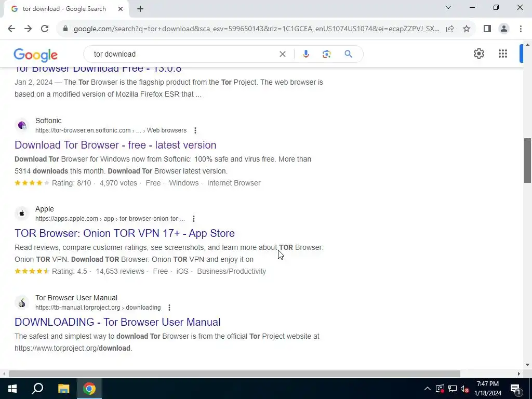Image resolution: width=532 pixels, height=399 pixels.
Task: Open the Softonic favicon
Action: coord(22,125)
